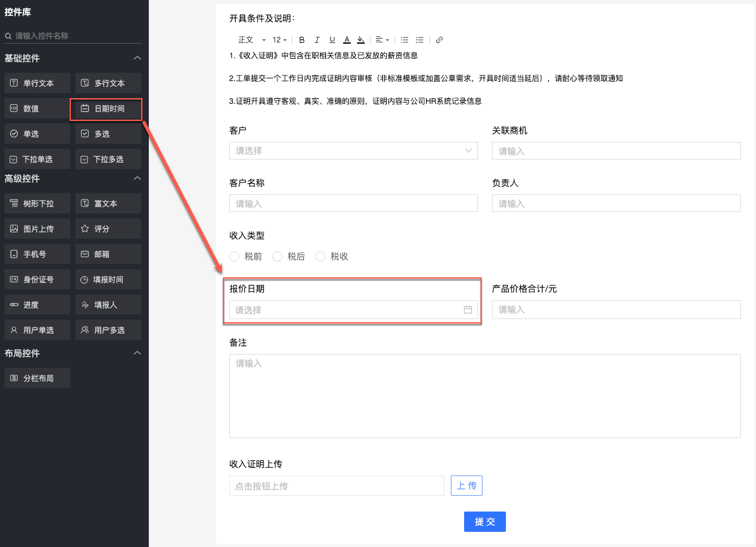This screenshot has width=756, height=547.
Task: Select the 单行文本 control
Action: click(37, 83)
